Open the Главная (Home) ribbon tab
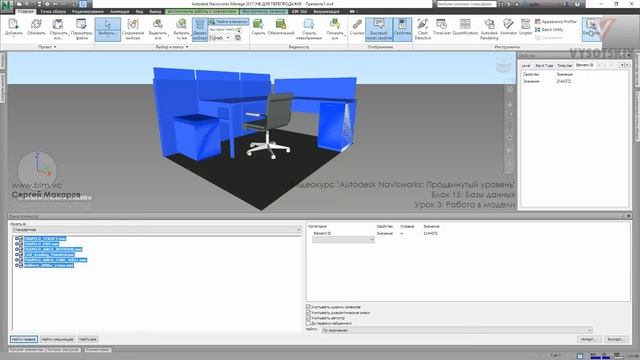This screenshot has width=640, height=360. pos(26,11)
